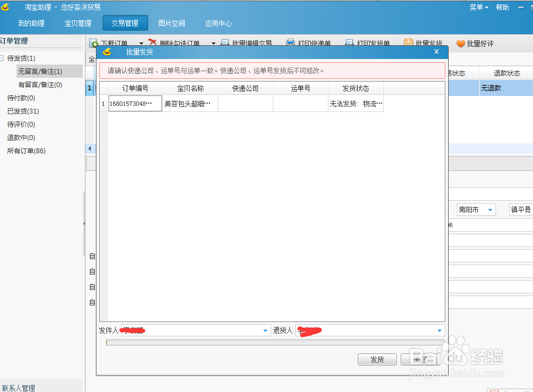Open the sender (发件人) dropdown
Viewport: 533px width, 392px height.
coord(264,330)
